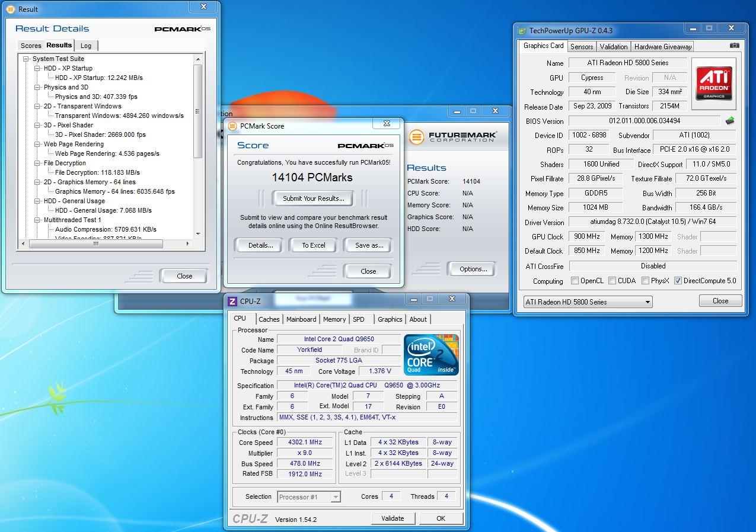Select the Audio Compression result row
Screen dimensions: 756x532
pos(106,229)
